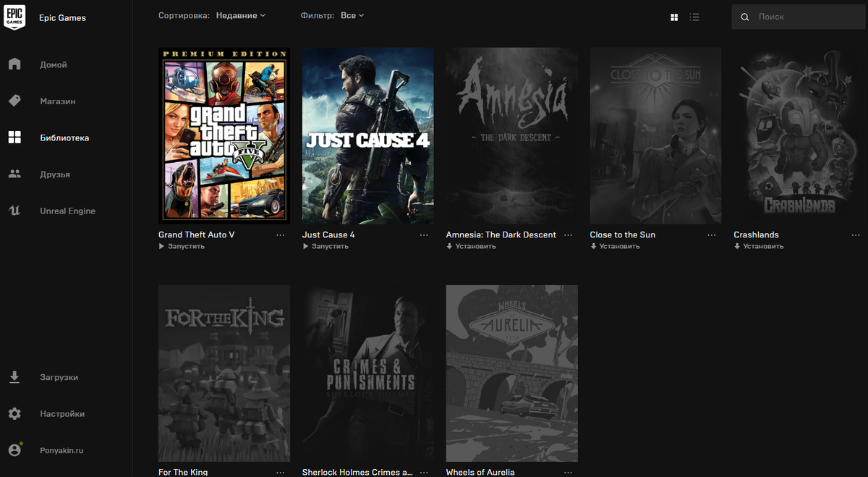
Task: Click the Home house icon in the sidebar
Action: pyautogui.click(x=14, y=64)
